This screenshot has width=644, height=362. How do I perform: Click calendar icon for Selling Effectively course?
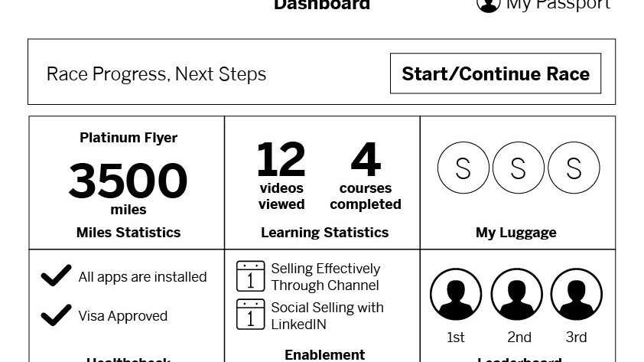(251, 276)
